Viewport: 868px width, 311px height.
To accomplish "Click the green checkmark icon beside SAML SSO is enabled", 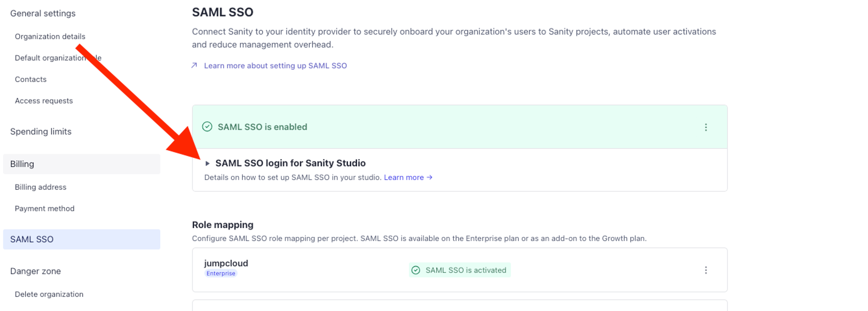I will pos(207,127).
